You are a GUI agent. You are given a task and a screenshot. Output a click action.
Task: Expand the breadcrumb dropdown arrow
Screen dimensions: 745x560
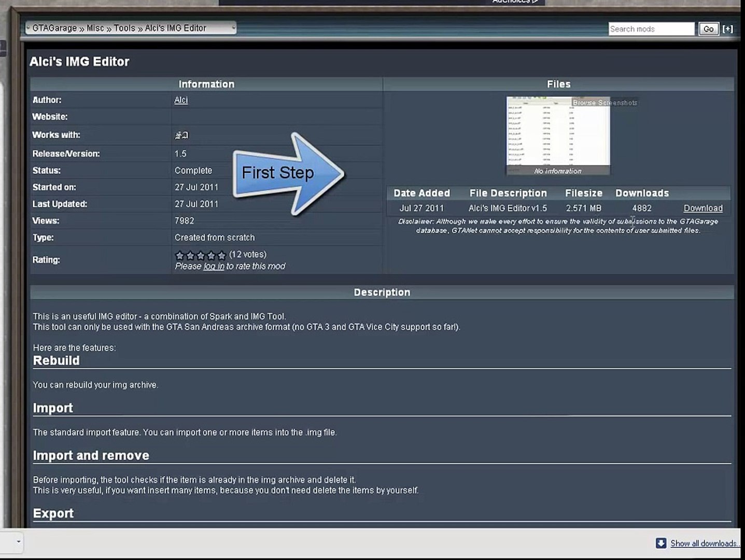click(x=233, y=28)
